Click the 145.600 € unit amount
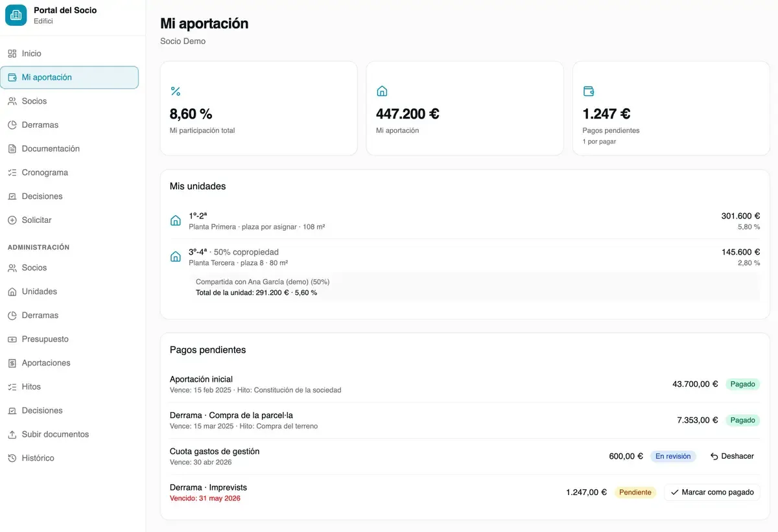The height and width of the screenshot is (532, 778). pyautogui.click(x=740, y=252)
